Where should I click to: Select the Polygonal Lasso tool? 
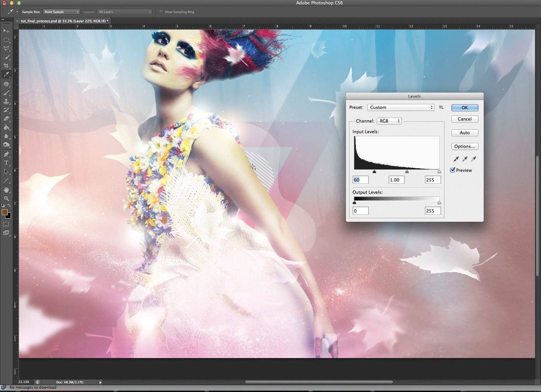click(x=6, y=48)
